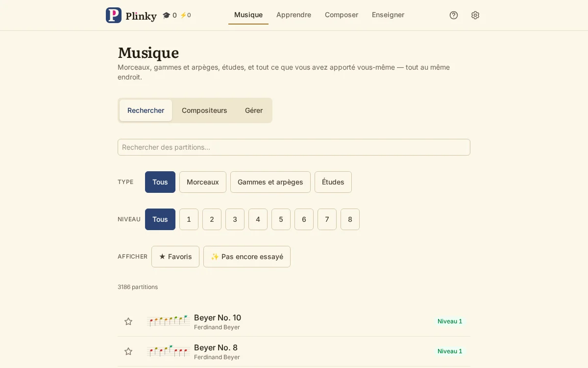Viewport: 588px width, 368px height.
Task: Select Tous in the Niveau filter
Action: click(160, 219)
